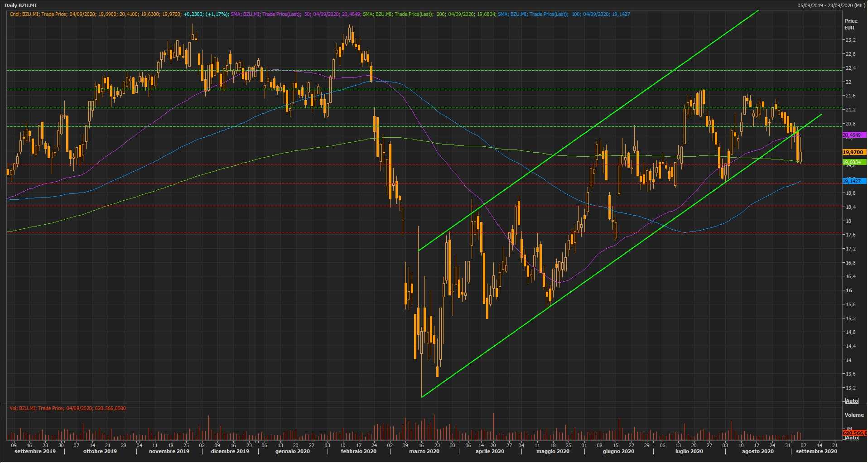
Task: Click the Auto button on the volume axis
Action: pos(852,438)
